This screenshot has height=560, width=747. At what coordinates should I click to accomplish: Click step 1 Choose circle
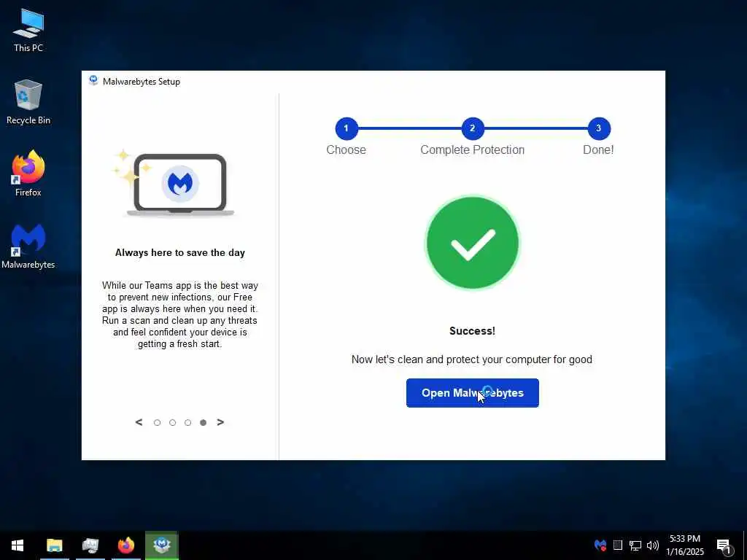(x=347, y=128)
